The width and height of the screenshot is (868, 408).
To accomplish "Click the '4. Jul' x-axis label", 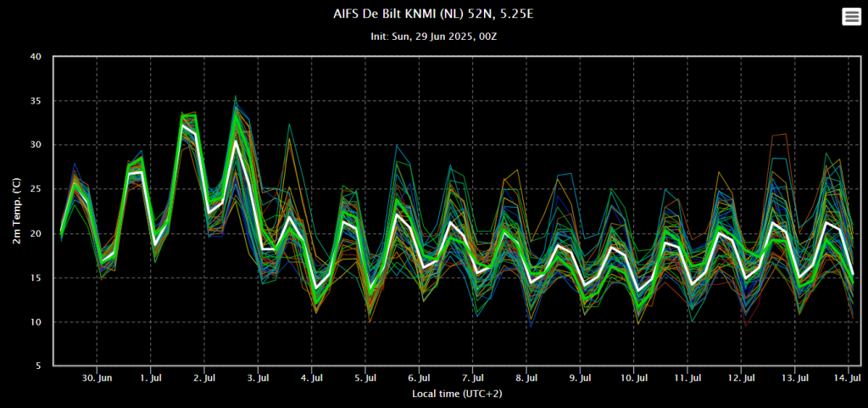I will [x=312, y=378].
